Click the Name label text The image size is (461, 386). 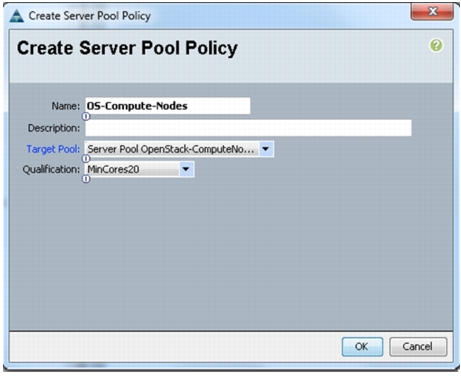click(66, 106)
